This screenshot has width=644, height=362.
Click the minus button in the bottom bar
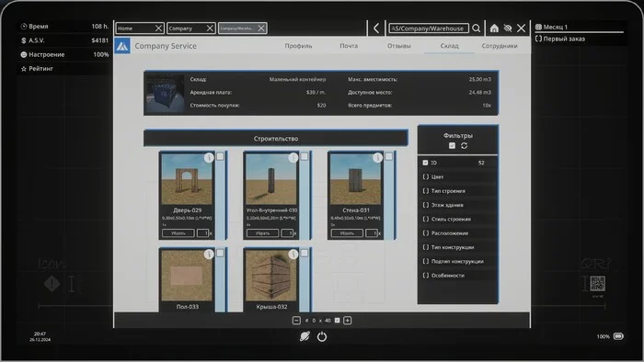(x=296, y=320)
